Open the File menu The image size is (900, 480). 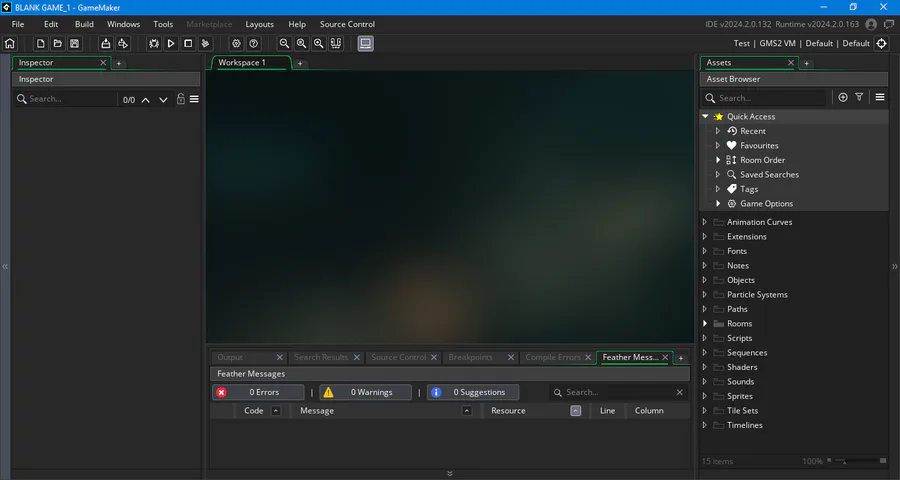18,24
